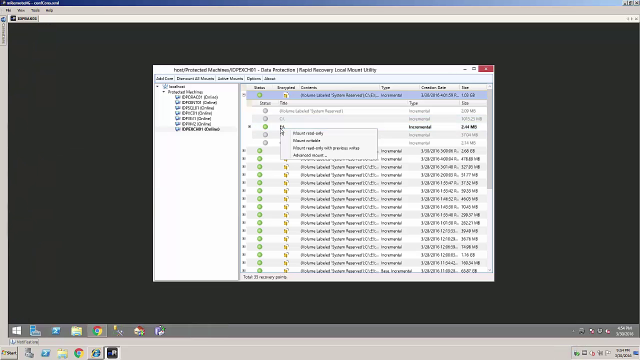The width and height of the screenshot is (640, 360).
Task: Click gray status icon of 'System Reserved' volume
Action: pos(265,111)
